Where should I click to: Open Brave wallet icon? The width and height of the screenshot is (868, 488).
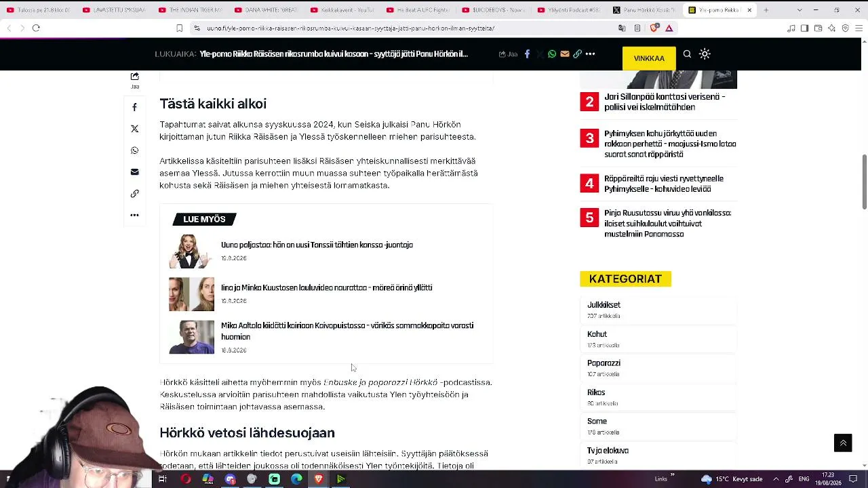[818, 28]
